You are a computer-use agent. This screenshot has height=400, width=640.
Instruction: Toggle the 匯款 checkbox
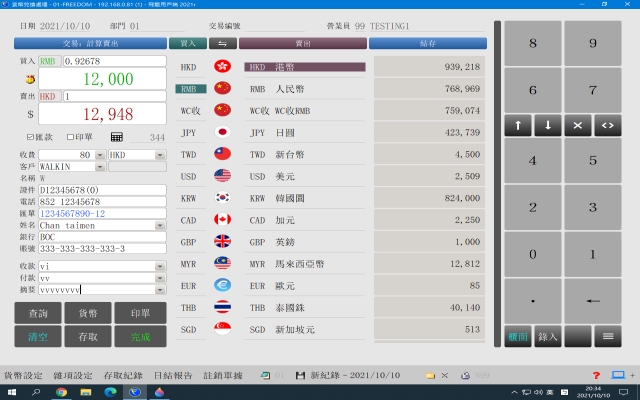point(29,137)
